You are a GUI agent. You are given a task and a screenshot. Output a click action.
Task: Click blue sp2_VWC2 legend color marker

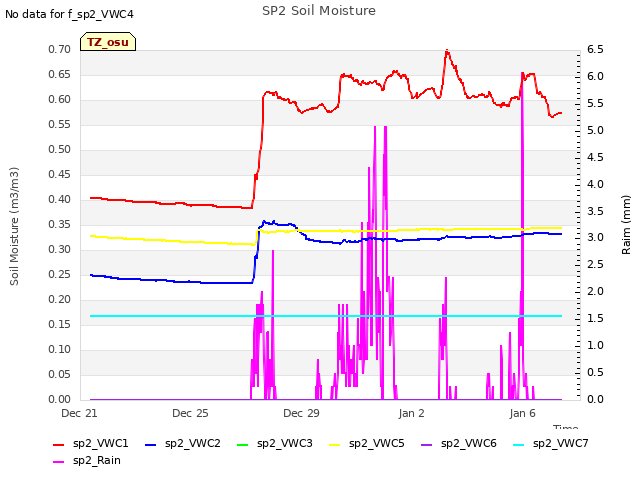pyautogui.click(x=151, y=444)
